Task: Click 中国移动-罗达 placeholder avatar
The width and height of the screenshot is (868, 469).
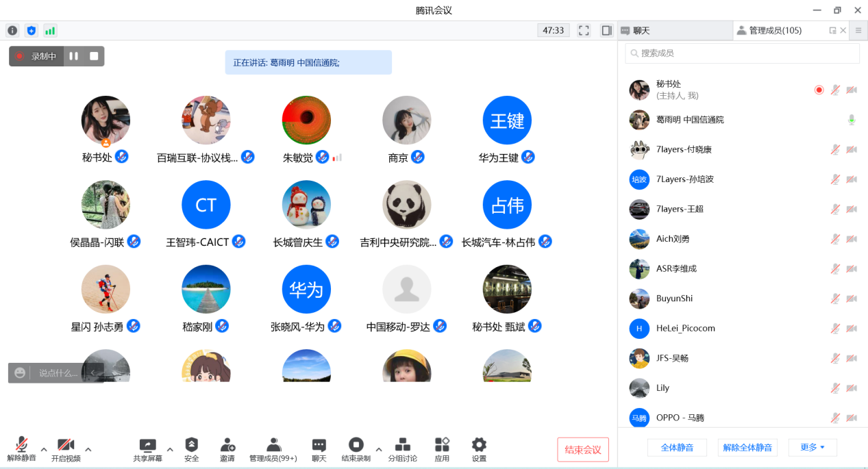Action: [x=407, y=290]
